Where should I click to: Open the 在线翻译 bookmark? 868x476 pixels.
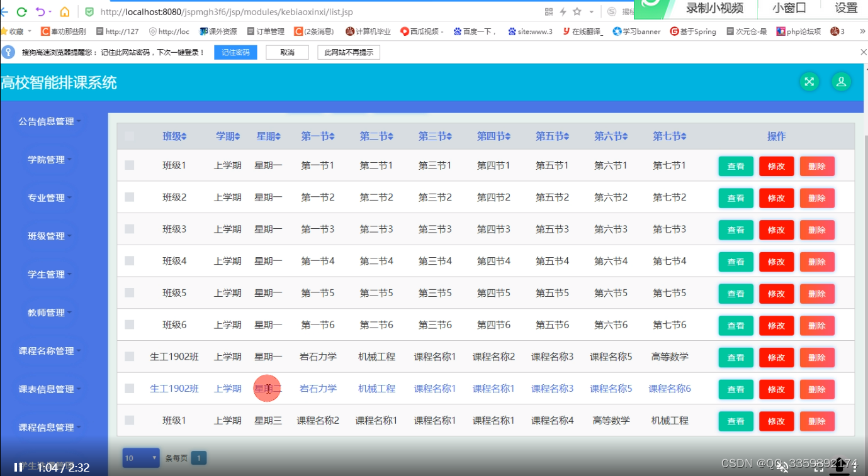pyautogui.click(x=583, y=31)
